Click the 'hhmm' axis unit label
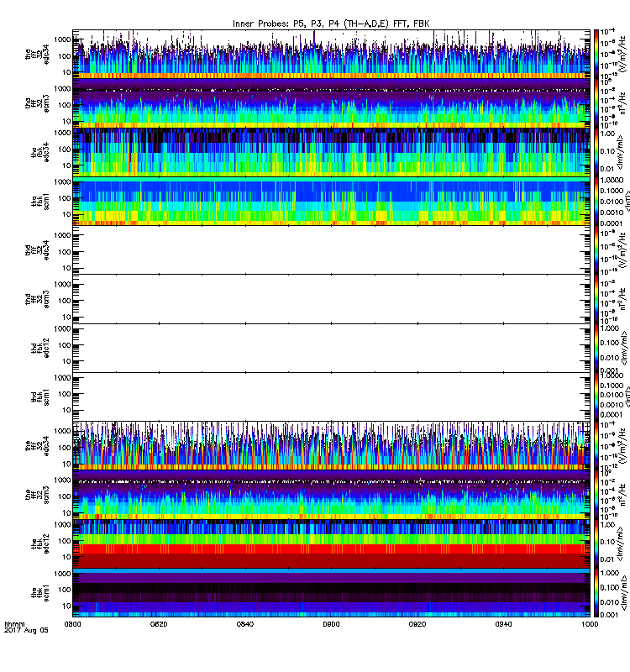The width and height of the screenshot is (630, 672). point(14,624)
